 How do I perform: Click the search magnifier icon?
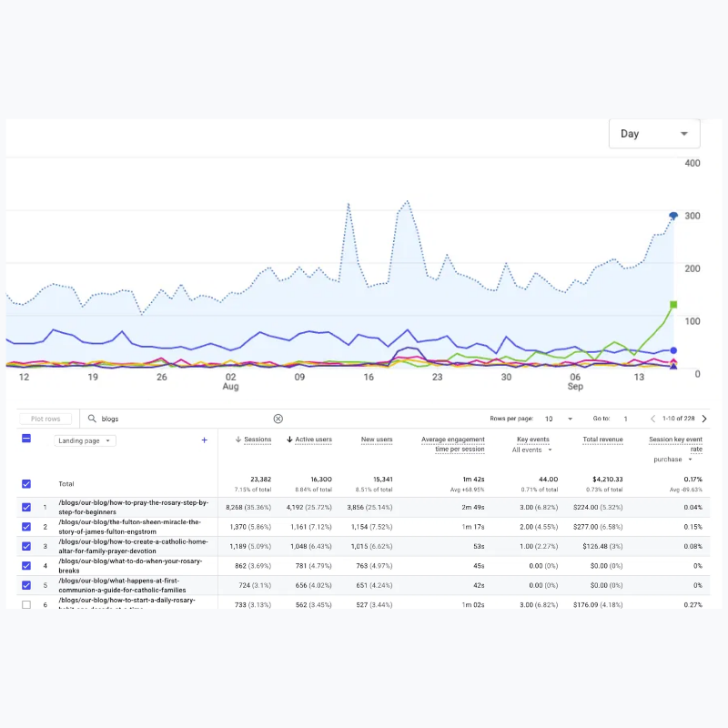point(92,419)
